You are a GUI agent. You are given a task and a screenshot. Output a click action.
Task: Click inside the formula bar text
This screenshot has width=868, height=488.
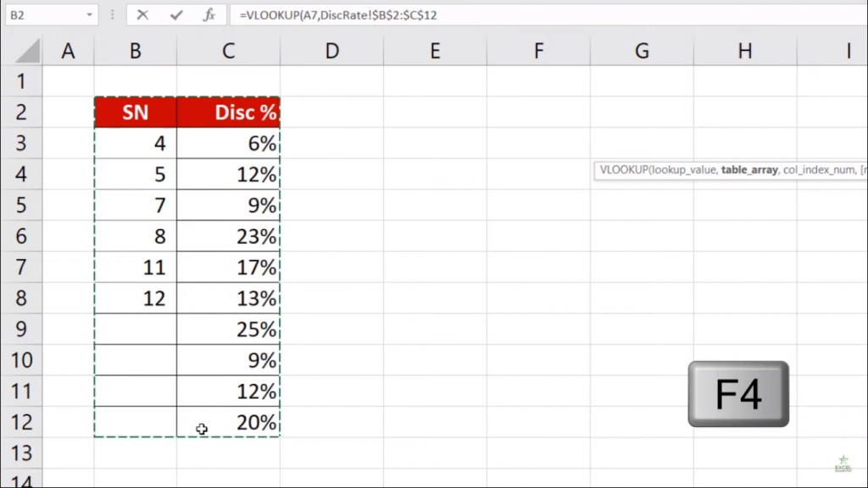click(x=339, y=14)
